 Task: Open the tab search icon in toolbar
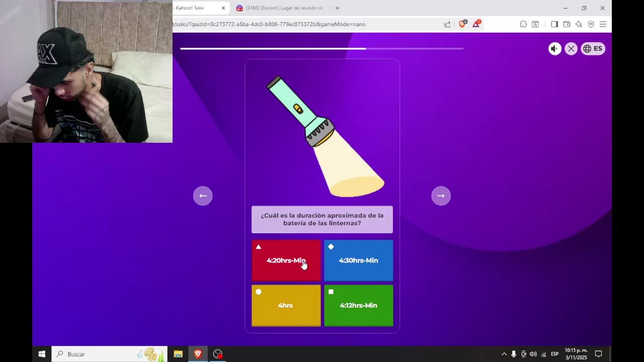[x=535, y=24]
